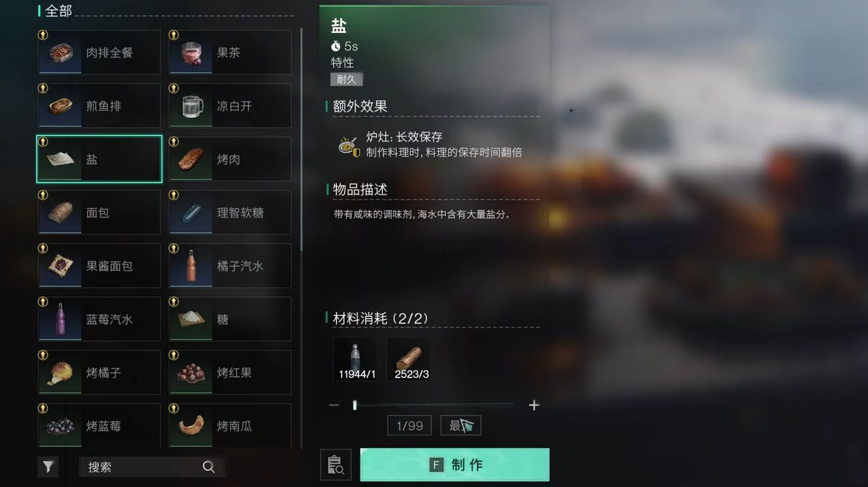Open the recipe clipboard lookup icon
Screen dimensions: 868x487
335,465
